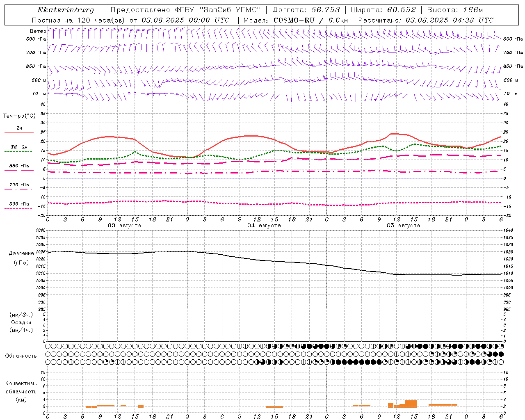The height and width of the screenshot is (420, 525).
Task: Click the first circle in bottom cloudiness row
Action: click(48, 362)
